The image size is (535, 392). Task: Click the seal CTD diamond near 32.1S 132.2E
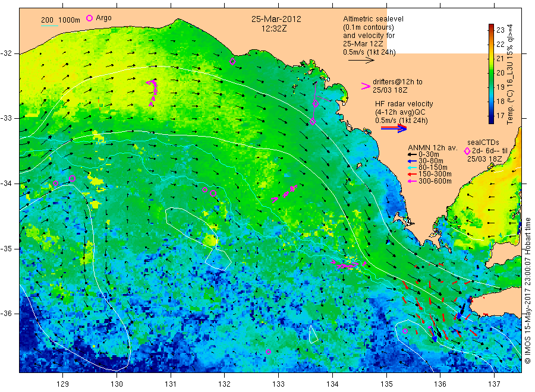[x=232, y=62]
